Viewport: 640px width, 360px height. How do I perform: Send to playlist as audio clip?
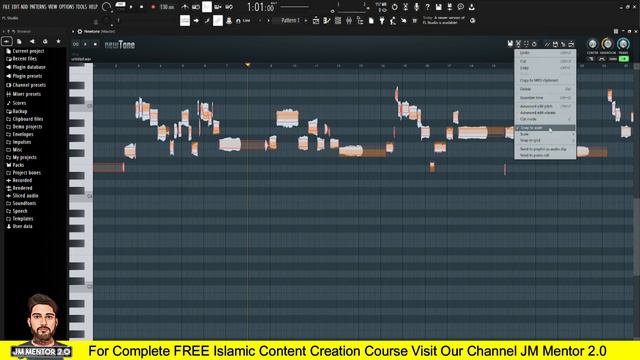545,149
